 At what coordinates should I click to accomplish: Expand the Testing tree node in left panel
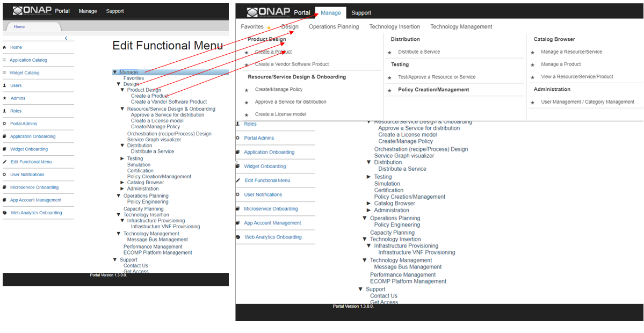point(122,158)
